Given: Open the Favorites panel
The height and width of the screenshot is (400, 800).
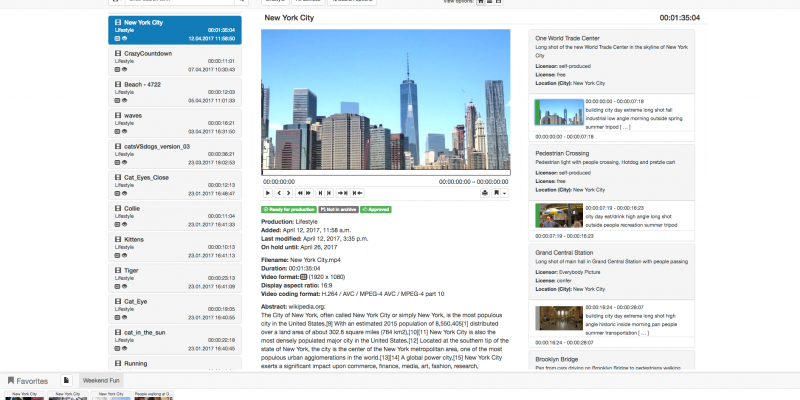Looking at the screenshot, I should [x=28, y=381].
